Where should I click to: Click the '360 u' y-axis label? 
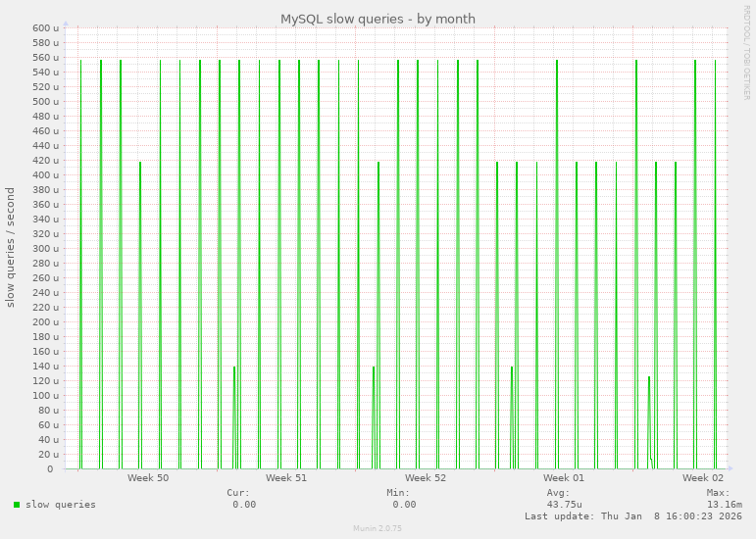click(x=46, y=204)
